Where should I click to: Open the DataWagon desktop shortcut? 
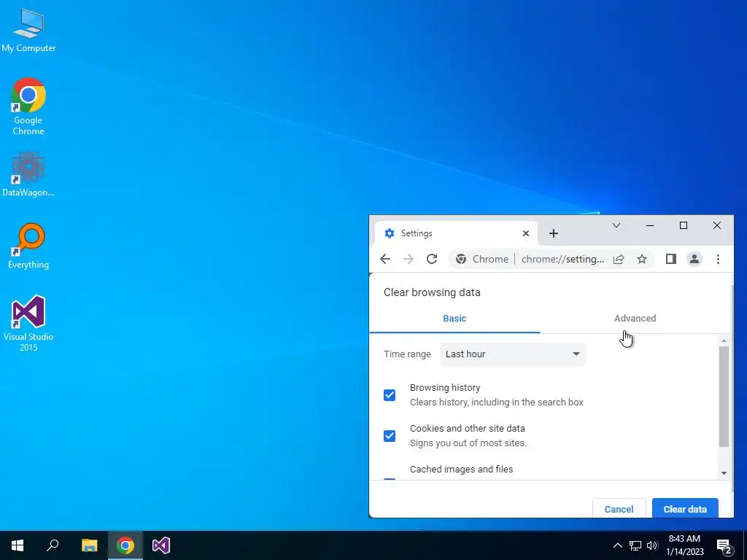tap(28, 174)
